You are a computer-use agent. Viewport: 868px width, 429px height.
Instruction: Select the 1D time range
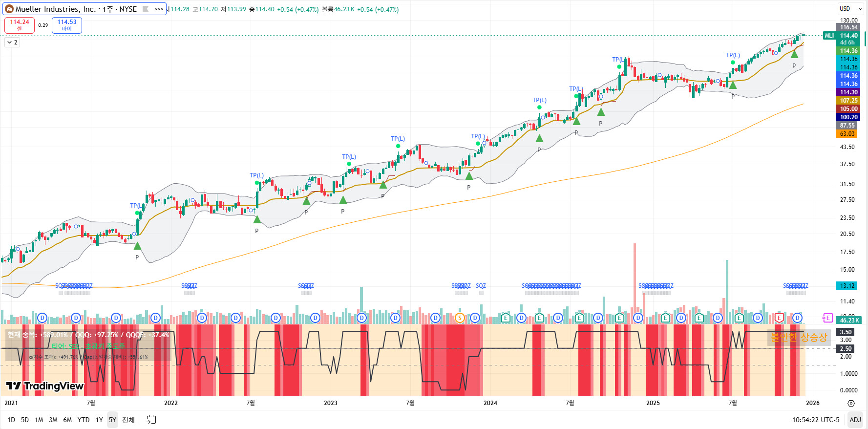pyautogui.click(x=11, y=420)
